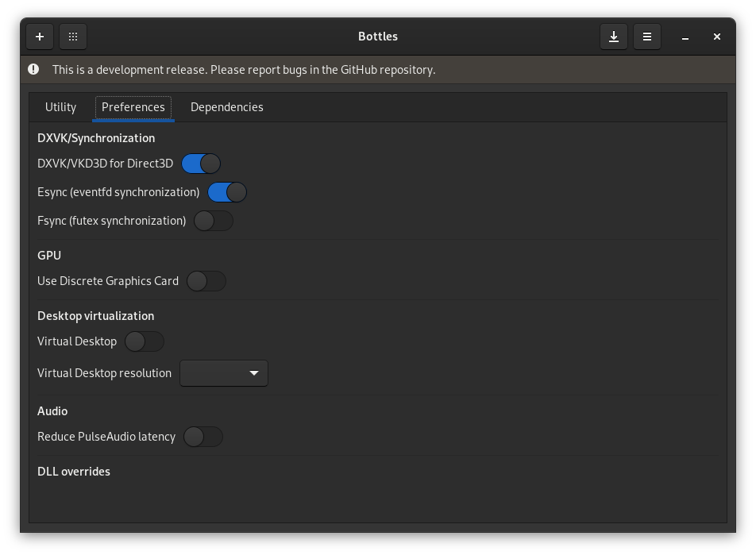Click the Virtual Desktop resolution label
This screenshot has height=555, width=756.
coord(105,373)
